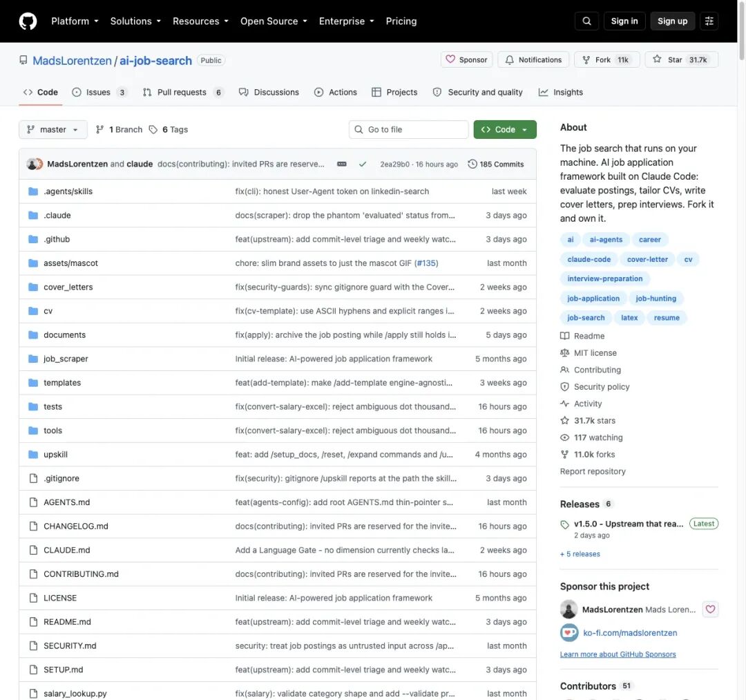Open the green Code dropdown

click(505, 129)
